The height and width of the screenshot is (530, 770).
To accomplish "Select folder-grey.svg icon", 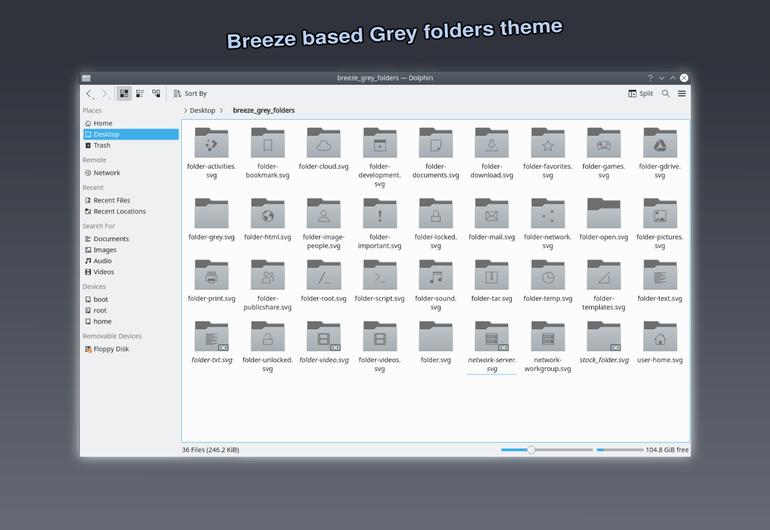I will 211,213.
